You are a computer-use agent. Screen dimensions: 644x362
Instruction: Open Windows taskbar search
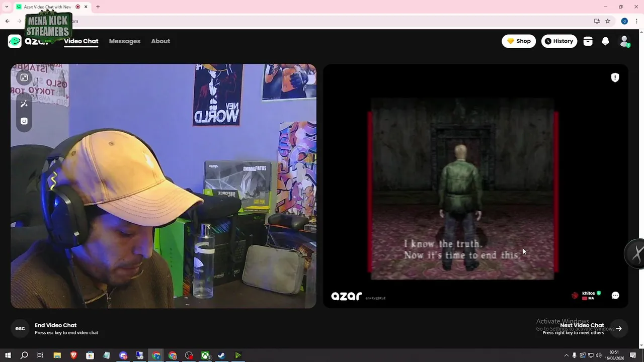24,355
